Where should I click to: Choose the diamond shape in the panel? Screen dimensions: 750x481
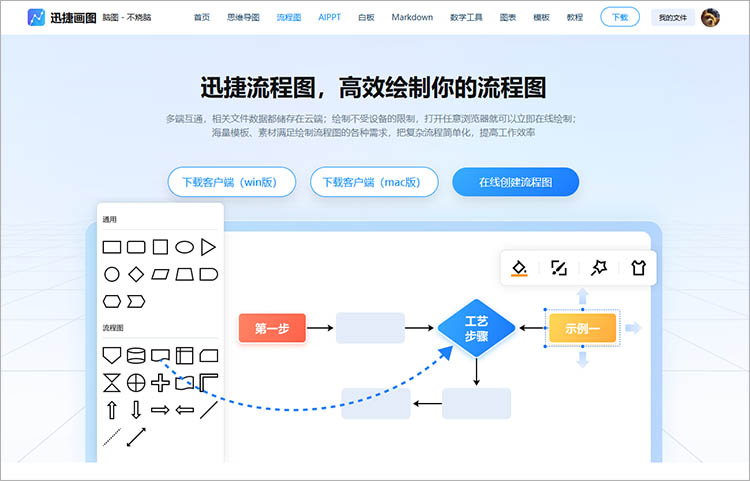[x=136, y=274]
